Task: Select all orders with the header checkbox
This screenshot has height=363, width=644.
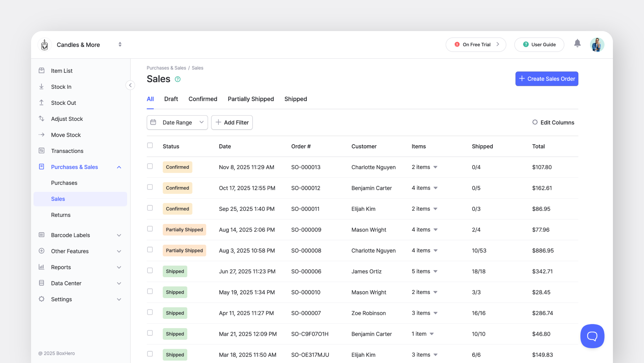Action: [150, 145]
